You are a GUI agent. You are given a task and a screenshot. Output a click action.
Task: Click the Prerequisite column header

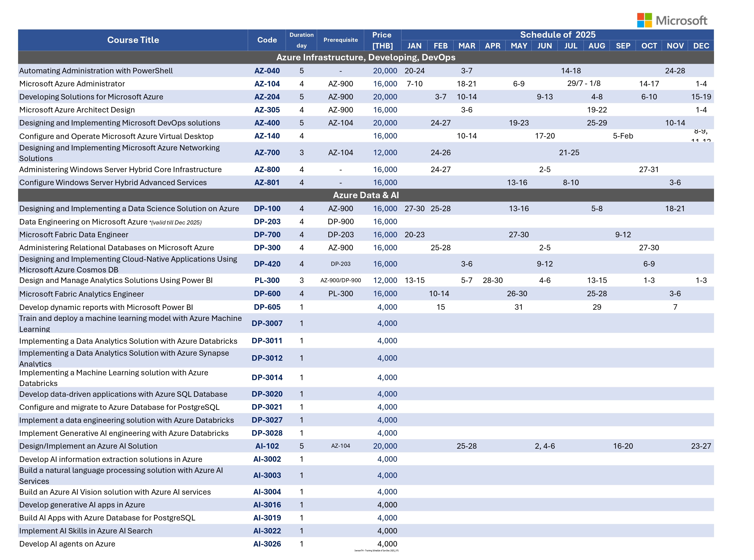coord(341,40)
